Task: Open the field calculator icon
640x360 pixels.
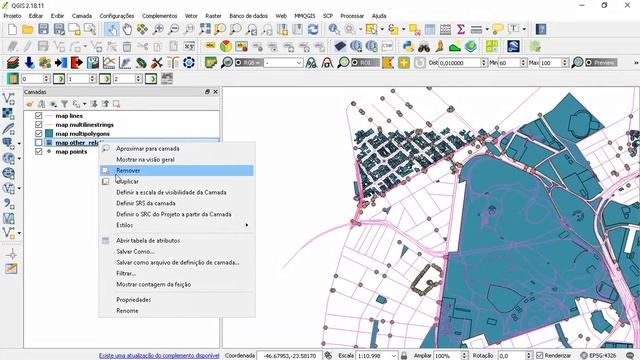Action: pyautogui.click(x=445, y=29)
